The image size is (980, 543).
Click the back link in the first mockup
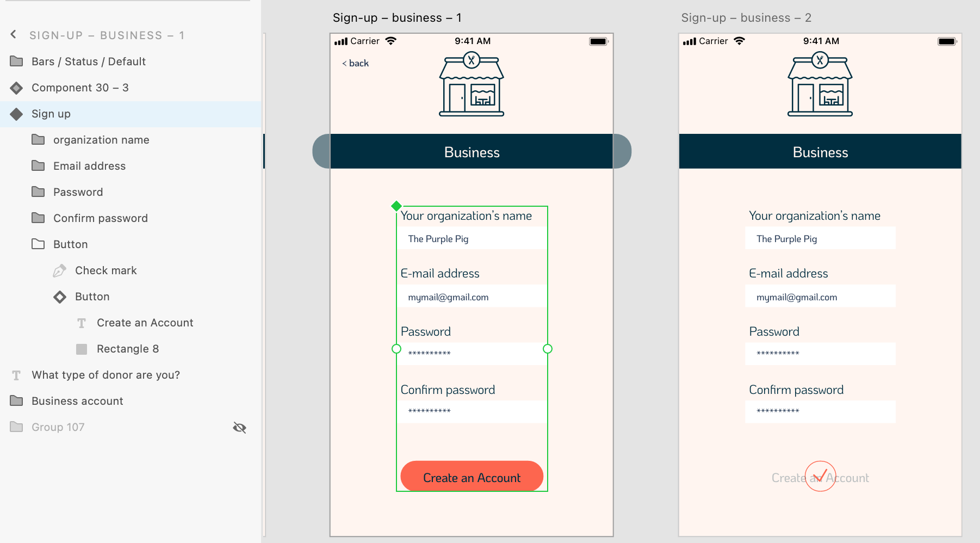pos(355,63)
